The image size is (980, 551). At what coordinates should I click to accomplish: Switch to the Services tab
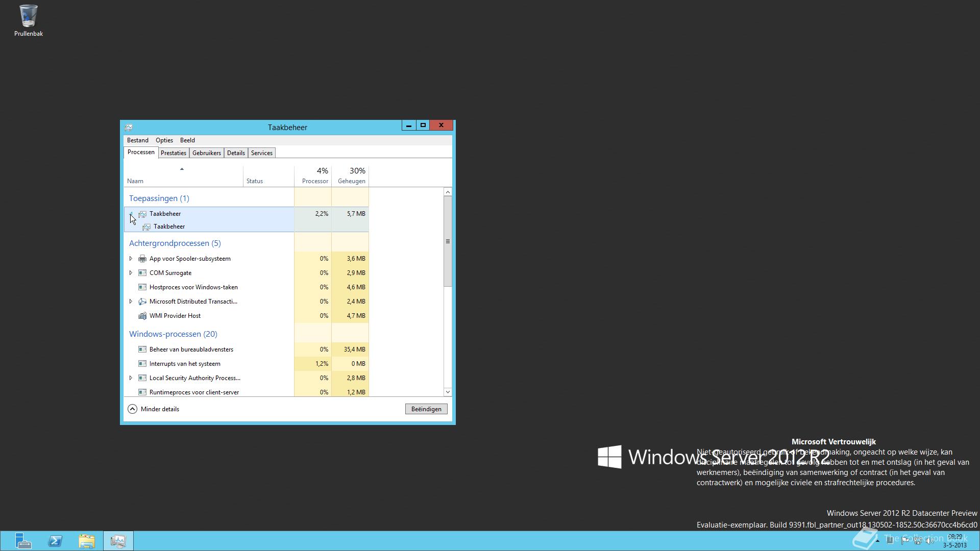(x=262, y=153)
